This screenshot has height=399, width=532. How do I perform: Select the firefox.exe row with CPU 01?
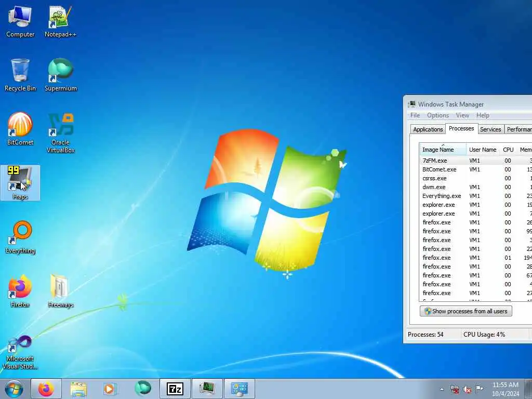click(x=476, y=258)
